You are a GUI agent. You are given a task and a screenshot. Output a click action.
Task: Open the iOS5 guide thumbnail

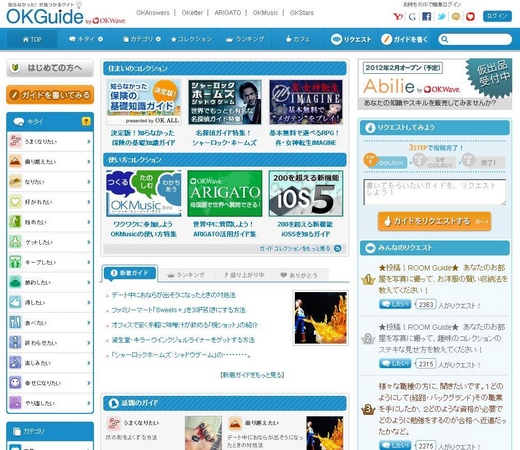tap(306, 193)
